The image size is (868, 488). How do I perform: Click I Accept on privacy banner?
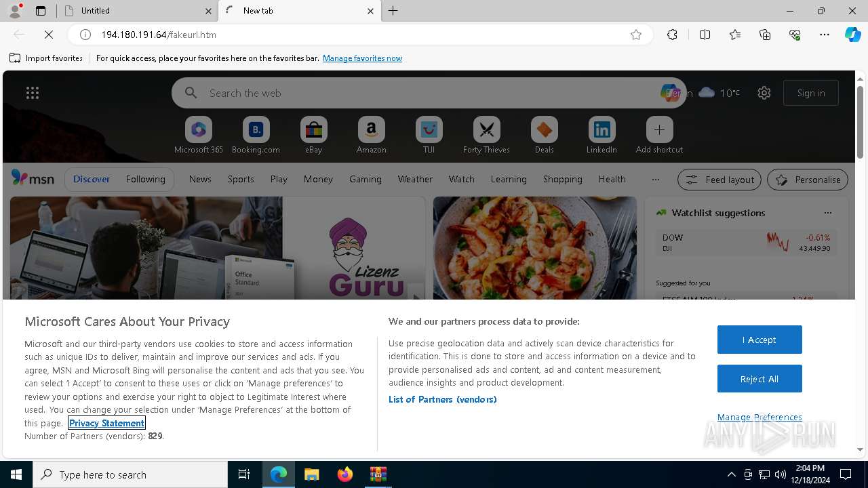[759, 340]
